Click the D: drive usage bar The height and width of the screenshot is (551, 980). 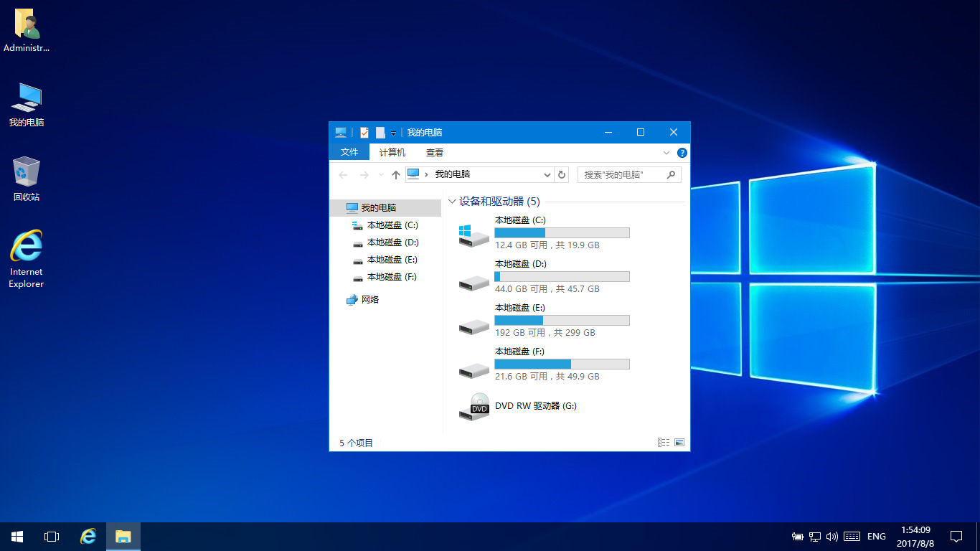click(562, 276)
